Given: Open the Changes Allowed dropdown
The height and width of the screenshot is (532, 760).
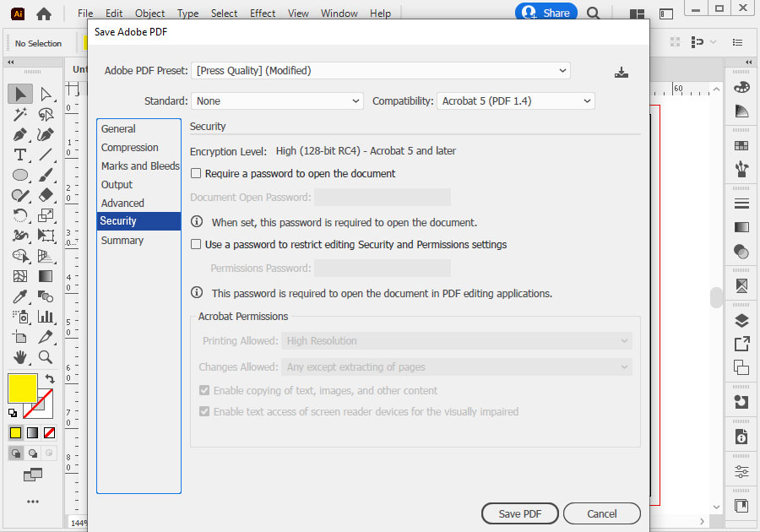Looking at the screenshot, I should (x=457, y=367).
